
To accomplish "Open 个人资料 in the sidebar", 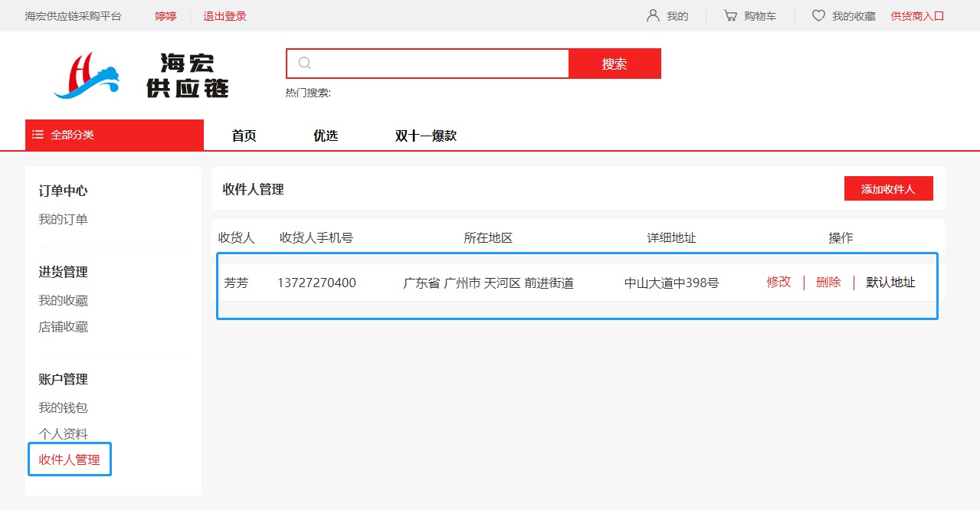I will [x=63, y=434].
